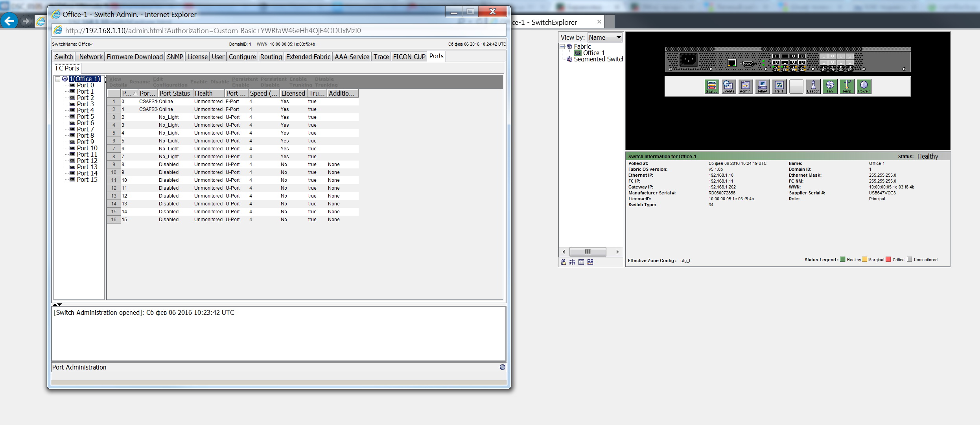Switch to the Switch tab
Image resolution: width=980 pixels, height=425 pixels.
tap(64, 57)
